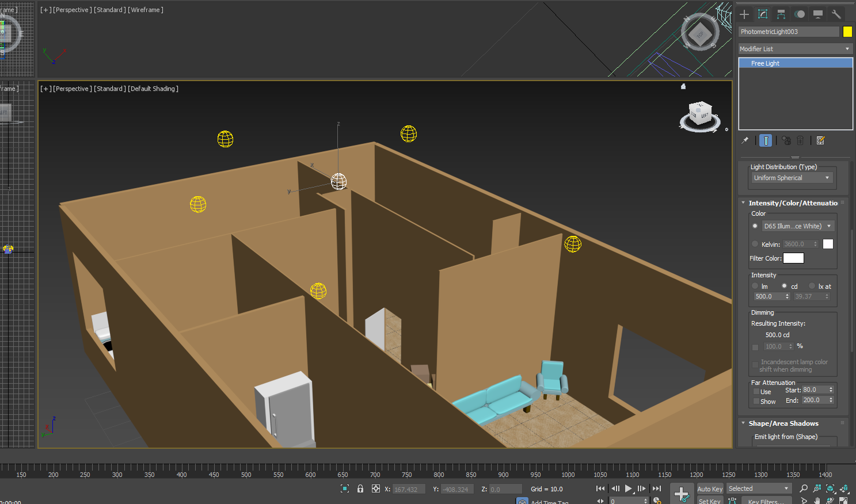Click the Filter Color white swatch
Viewport: 856px width, 504px height.
coord(793,258)
